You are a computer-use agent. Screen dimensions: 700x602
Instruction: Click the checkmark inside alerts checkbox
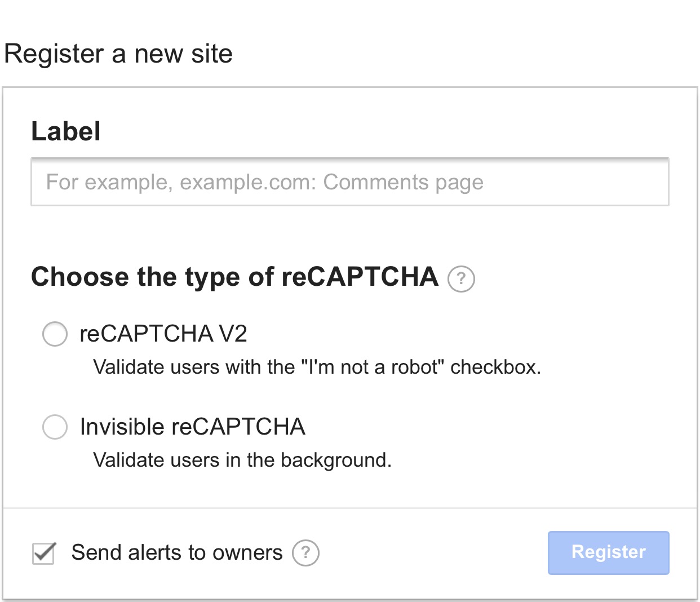[x=45, y=552]
